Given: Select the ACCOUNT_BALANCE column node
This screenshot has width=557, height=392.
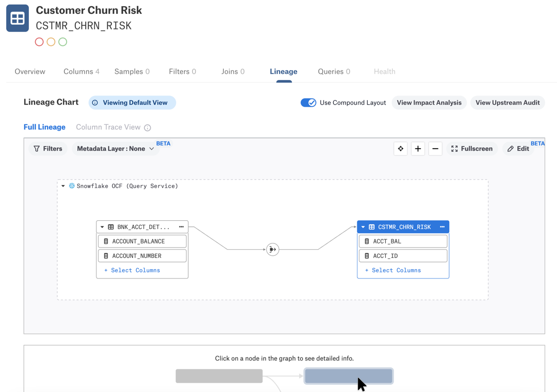Looking at the screenshot, I should pos(142,241).
